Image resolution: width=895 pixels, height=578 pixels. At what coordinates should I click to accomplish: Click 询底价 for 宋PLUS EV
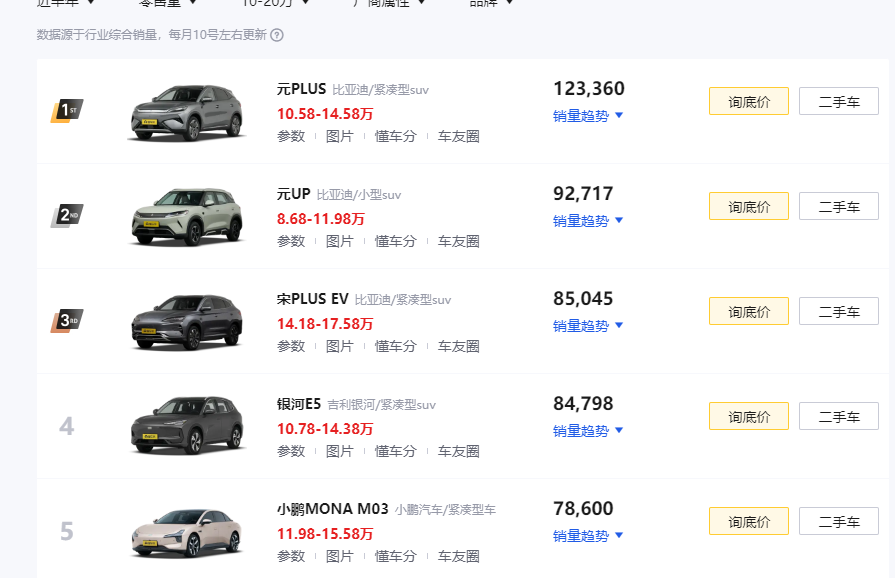tap(749, 312)
